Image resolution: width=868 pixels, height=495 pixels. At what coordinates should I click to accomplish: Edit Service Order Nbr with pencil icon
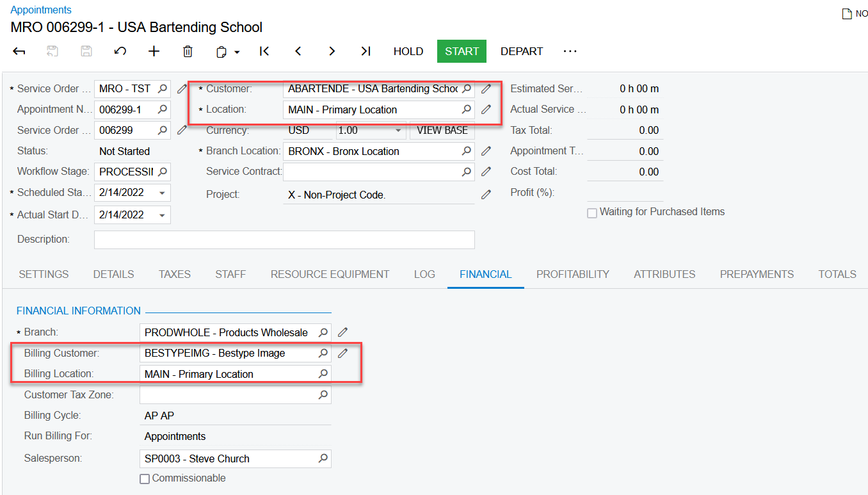coord(182,130)
